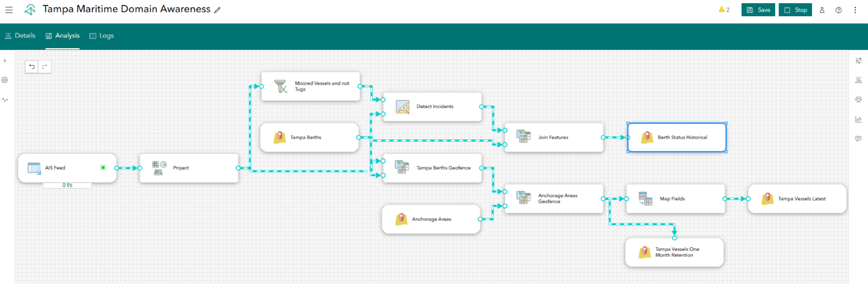This screenshot has width=868, height=284.
Task: Click the Velocity app logo icon
Action: click(30, 10)
